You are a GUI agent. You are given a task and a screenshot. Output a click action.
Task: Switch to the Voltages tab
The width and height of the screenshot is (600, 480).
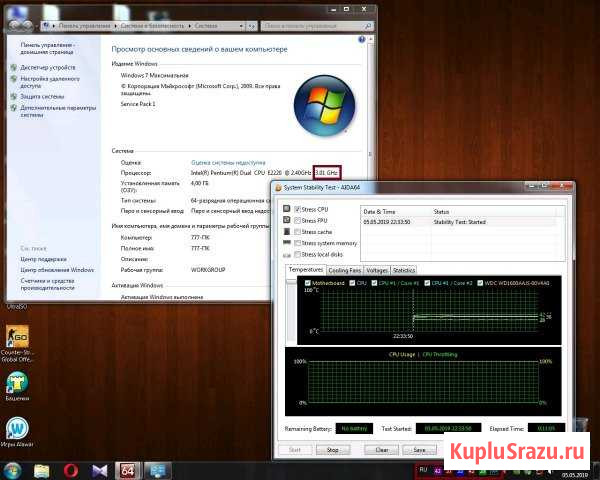(x=377, y=271)
